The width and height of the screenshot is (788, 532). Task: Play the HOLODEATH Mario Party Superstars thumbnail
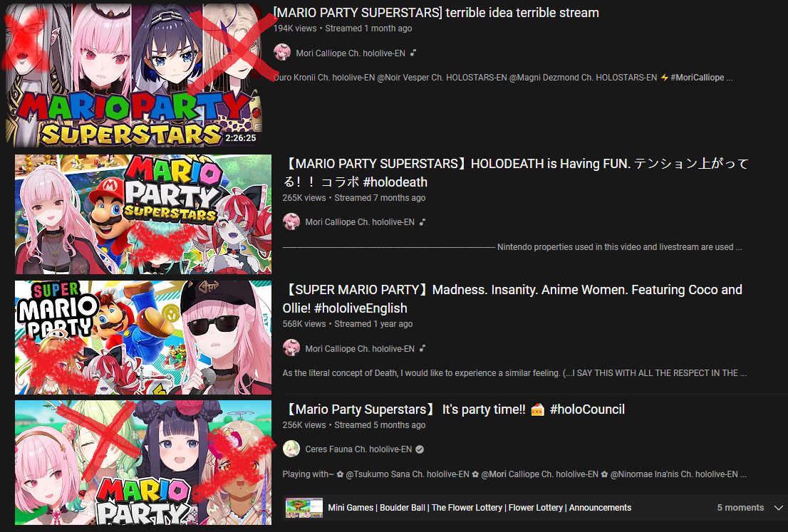[143, 214]
